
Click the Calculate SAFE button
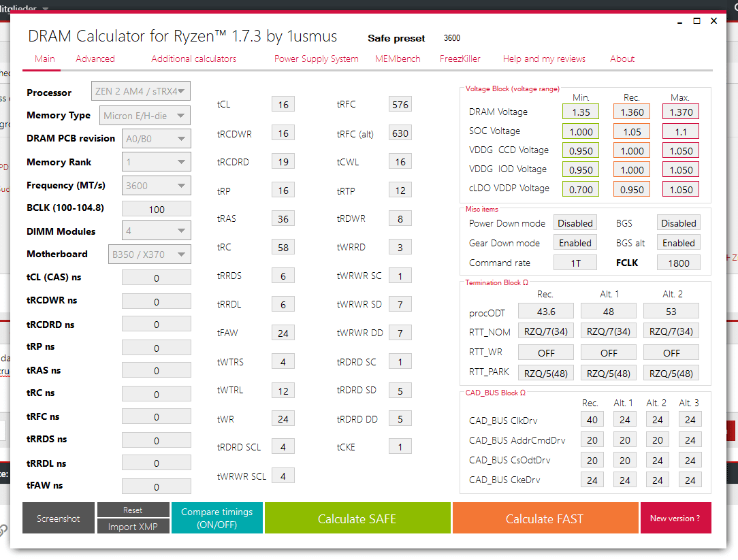357,518
